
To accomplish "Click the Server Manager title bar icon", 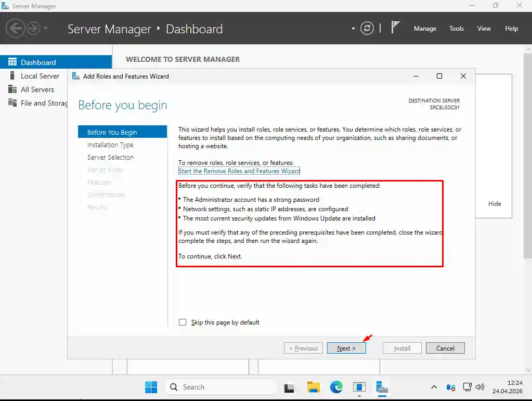I will 5,6.
